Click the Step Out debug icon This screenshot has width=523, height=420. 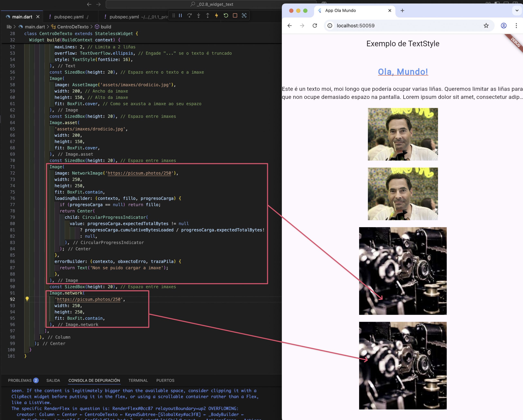coord(208,16)
